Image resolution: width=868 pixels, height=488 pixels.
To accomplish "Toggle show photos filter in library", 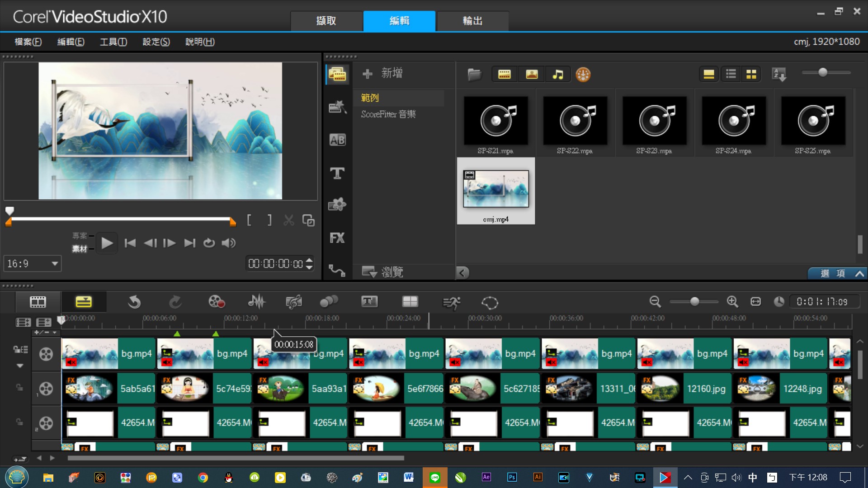I will (x=532, y=75).
